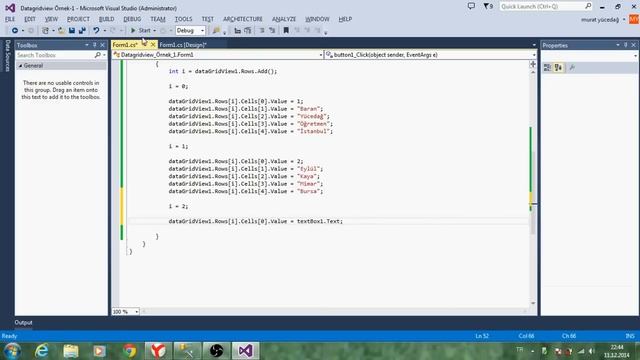
Task: Open the Data Sources side tab
Action: [x=7, y=56]
